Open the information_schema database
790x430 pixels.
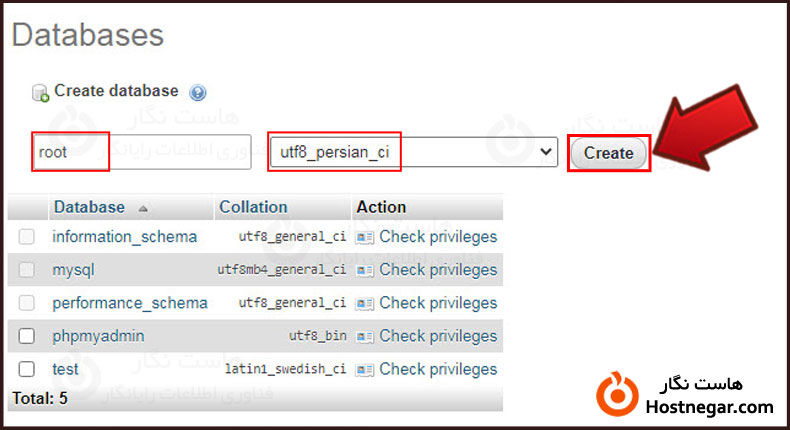coord(124,237)
